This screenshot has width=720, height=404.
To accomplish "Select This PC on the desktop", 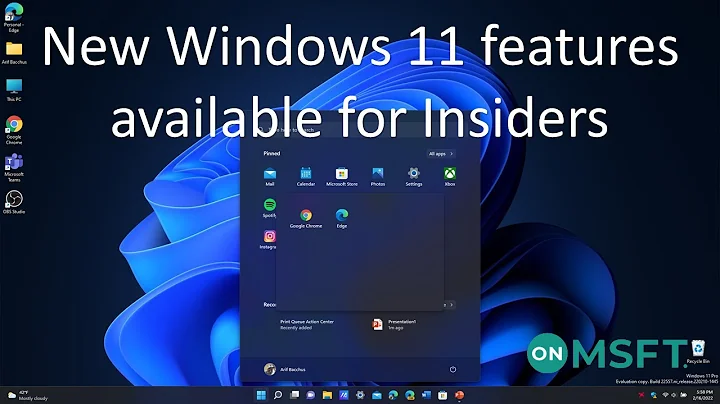I will [x=14, y=90].
